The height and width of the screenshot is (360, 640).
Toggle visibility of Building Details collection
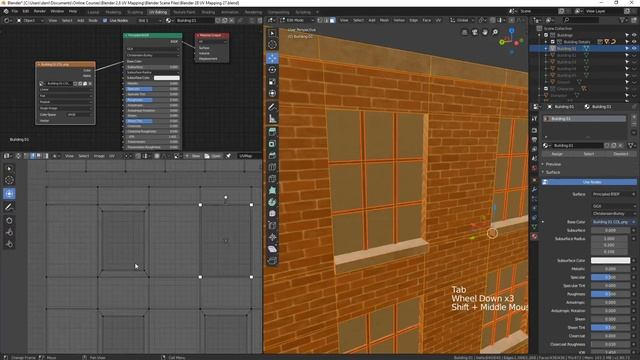[634, 42]
